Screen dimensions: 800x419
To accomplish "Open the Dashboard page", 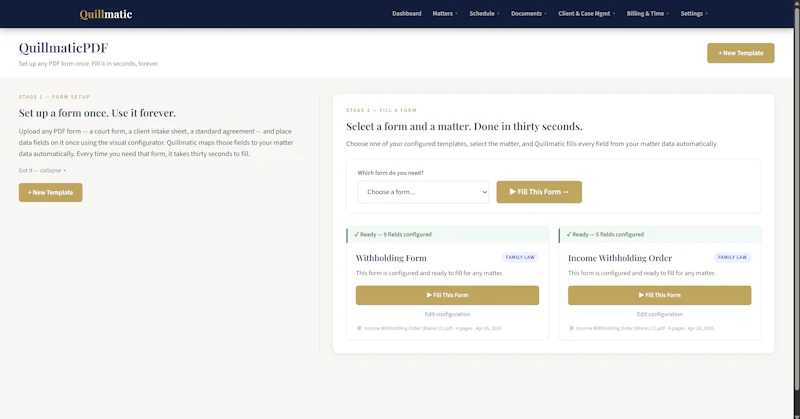I will (x=407, y=14).
